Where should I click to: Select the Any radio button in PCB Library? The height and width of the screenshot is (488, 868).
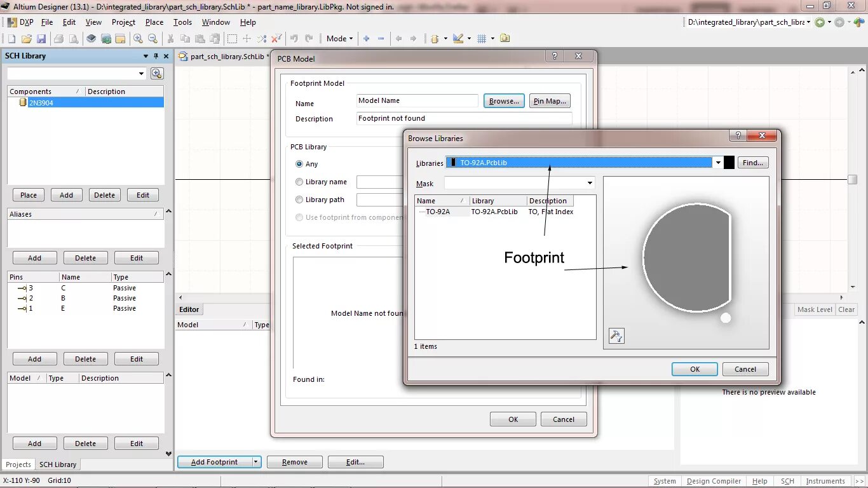coord(299,164)
